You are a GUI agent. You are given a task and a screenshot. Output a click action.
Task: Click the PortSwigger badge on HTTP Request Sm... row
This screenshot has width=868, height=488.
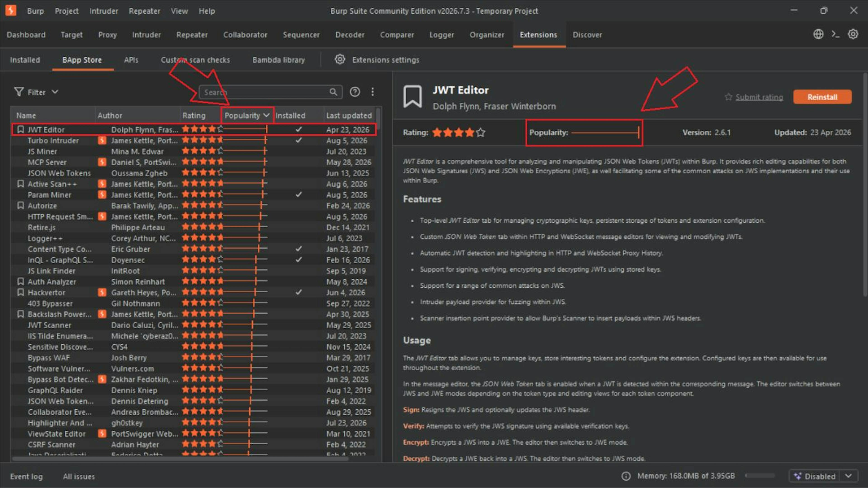(x=102, y=216)
